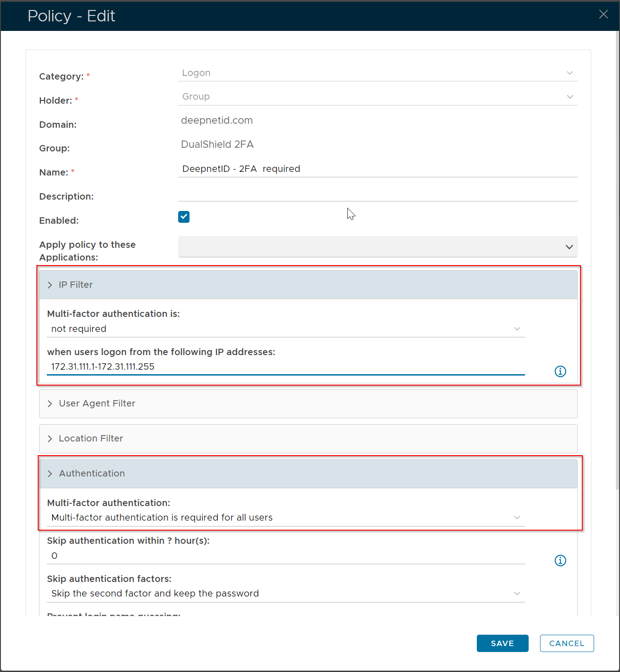Click the Cancel button
Image resolution: width=620 pixels, height=672 pixels.
pos(566,643)
